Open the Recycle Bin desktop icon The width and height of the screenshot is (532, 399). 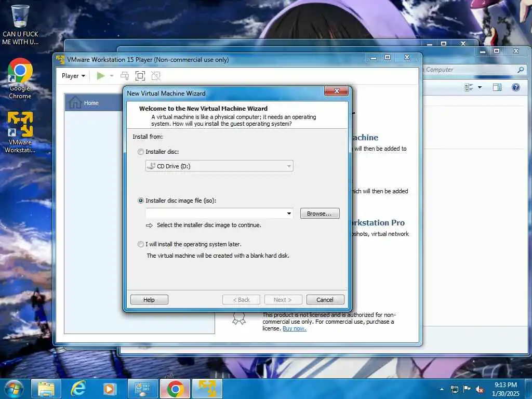tap(20, 24)
